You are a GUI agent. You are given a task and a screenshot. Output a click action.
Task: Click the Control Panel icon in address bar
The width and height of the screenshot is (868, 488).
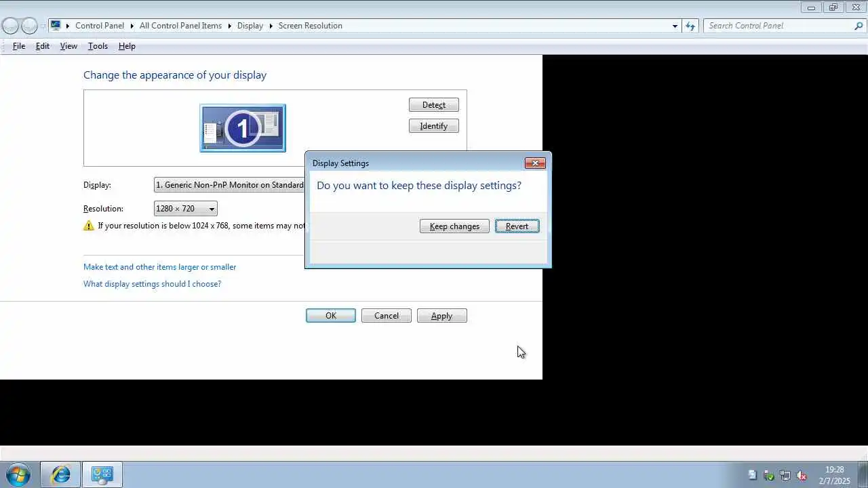(x=56, y=26)
